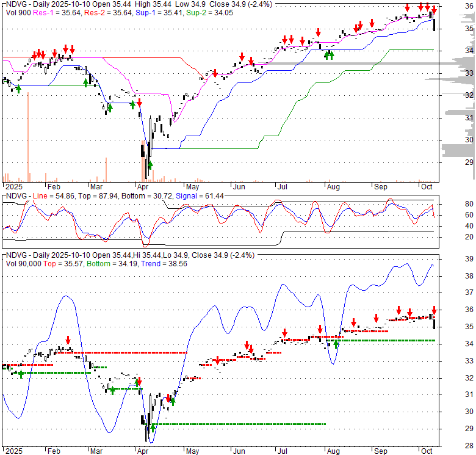Select the May label on bottom chart axis
The width and height of the screenshot is (476, 455).
(x=193, y=452)
